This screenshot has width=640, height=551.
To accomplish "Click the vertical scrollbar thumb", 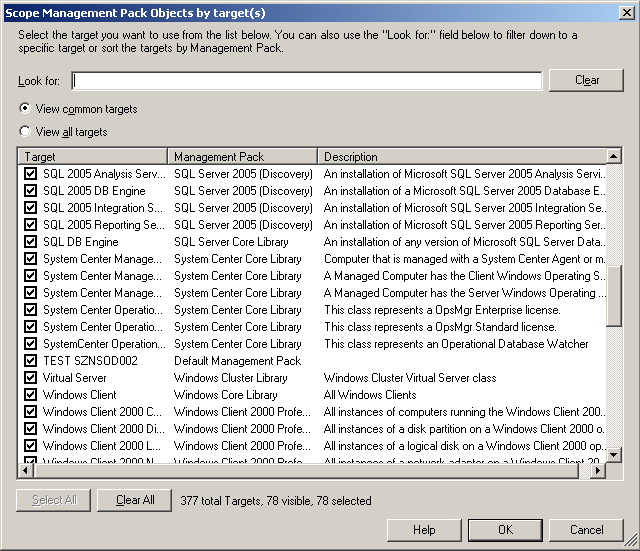I will [x=614, y=296].
